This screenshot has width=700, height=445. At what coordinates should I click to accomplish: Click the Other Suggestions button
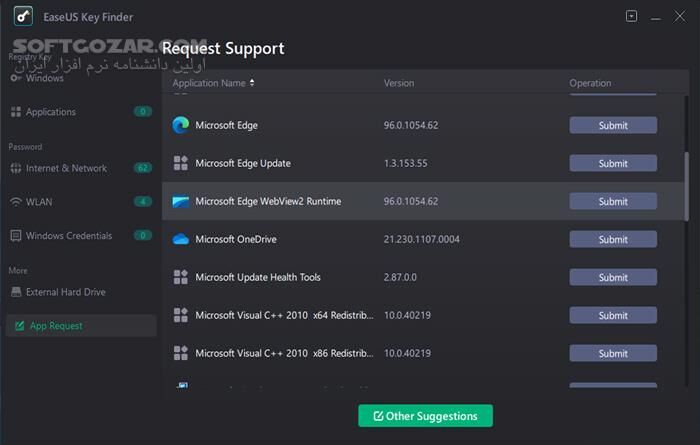pos(425,416)
